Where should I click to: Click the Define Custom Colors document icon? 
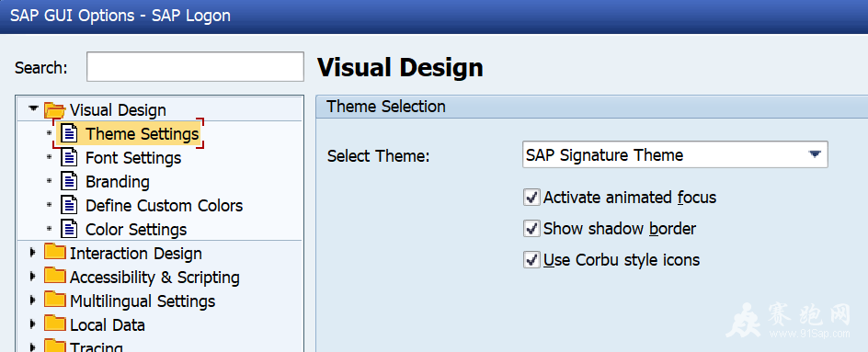coord(69,205)
